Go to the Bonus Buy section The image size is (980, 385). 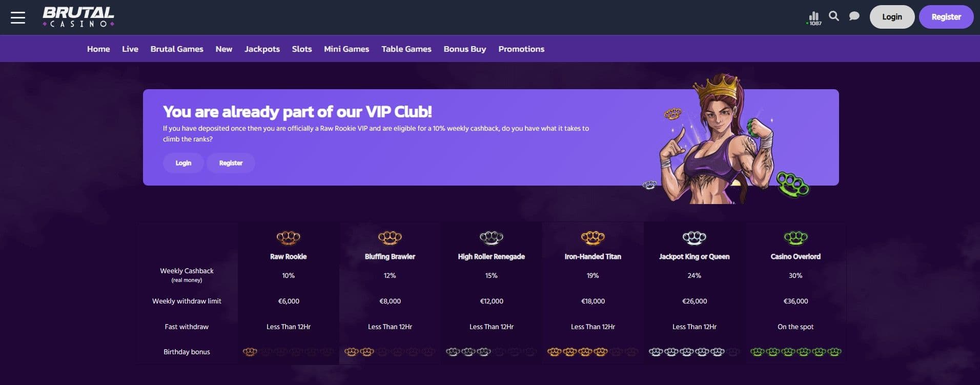tap(464, 49)
